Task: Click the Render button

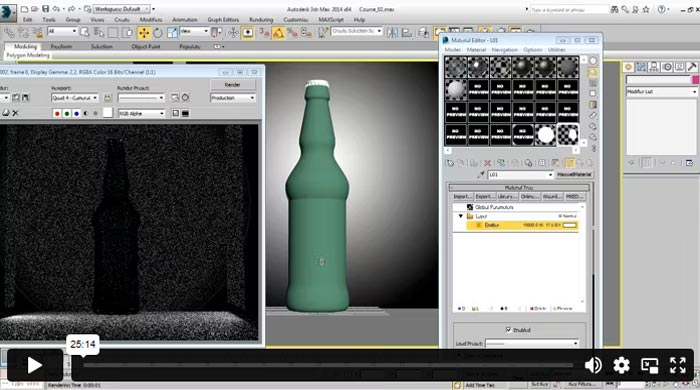Action: [233, 84]
